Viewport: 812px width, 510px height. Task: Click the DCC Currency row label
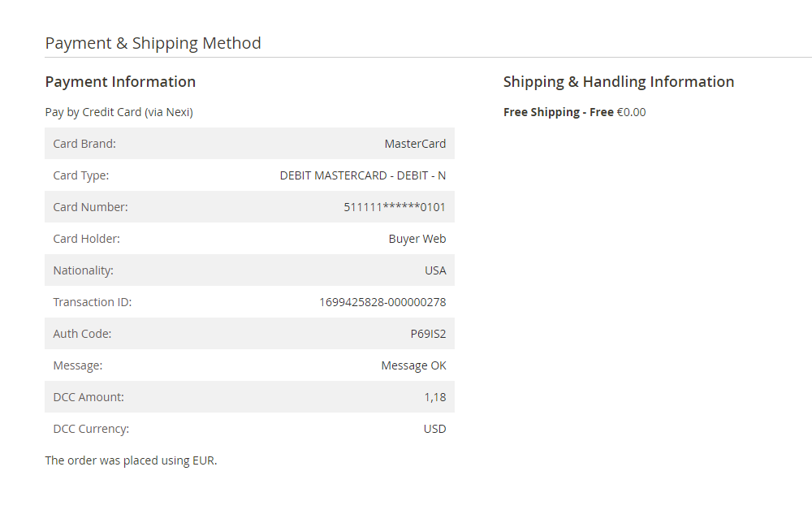[91, 429]
